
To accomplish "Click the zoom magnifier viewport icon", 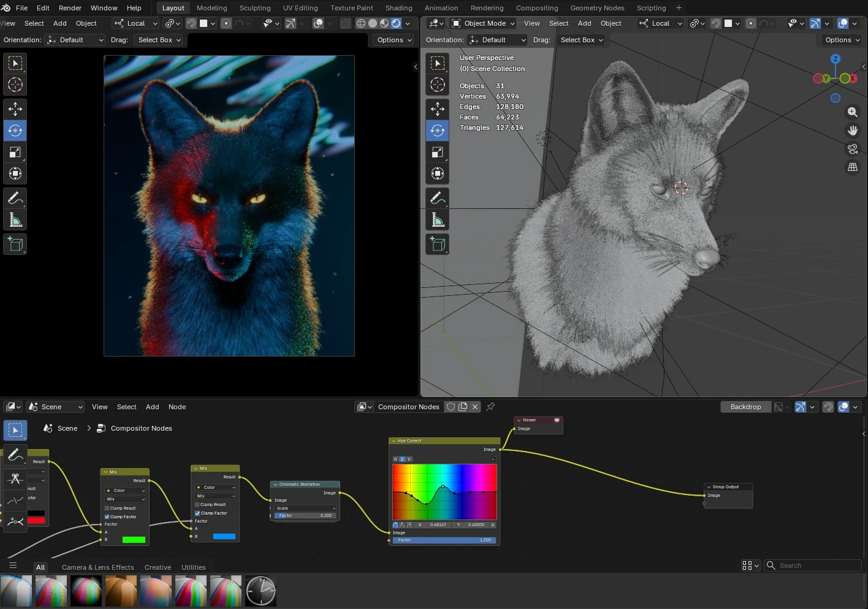I will (852, 112).
